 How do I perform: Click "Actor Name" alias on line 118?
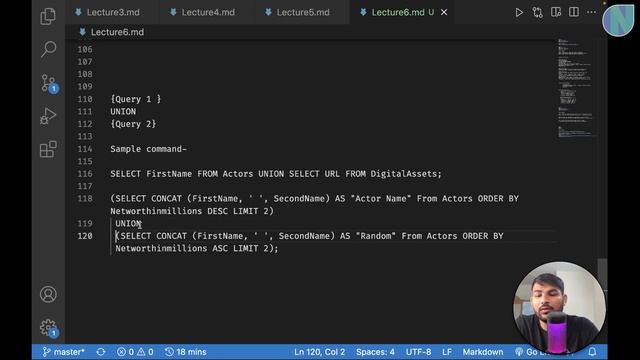381,199
